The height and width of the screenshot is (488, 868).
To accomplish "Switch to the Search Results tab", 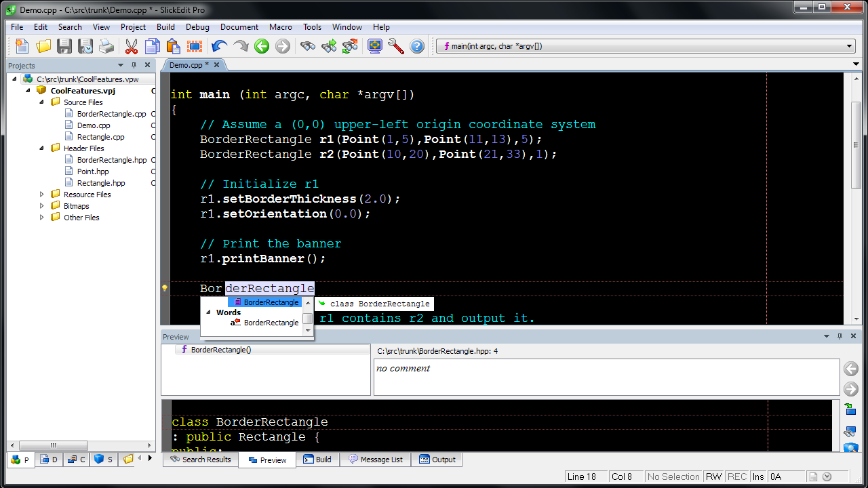I will click(200, 459).
